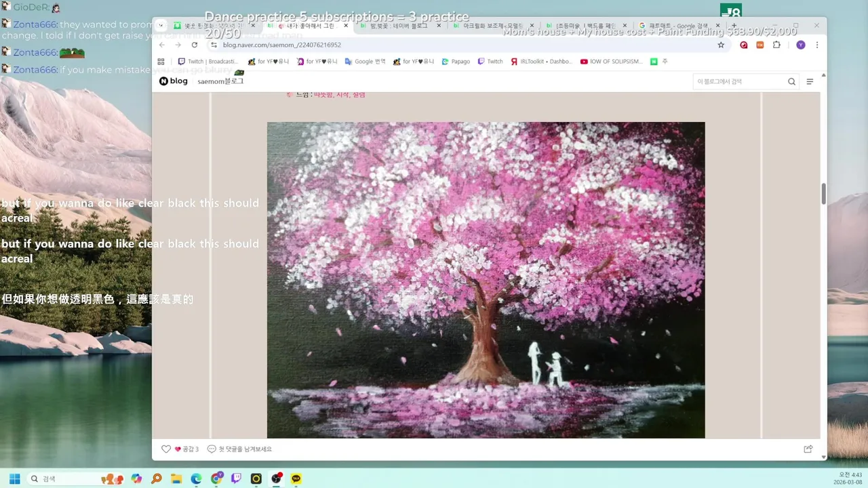The image size is (868, 488).
Task: Click the blog search magnifier icon
Action: 791,81
